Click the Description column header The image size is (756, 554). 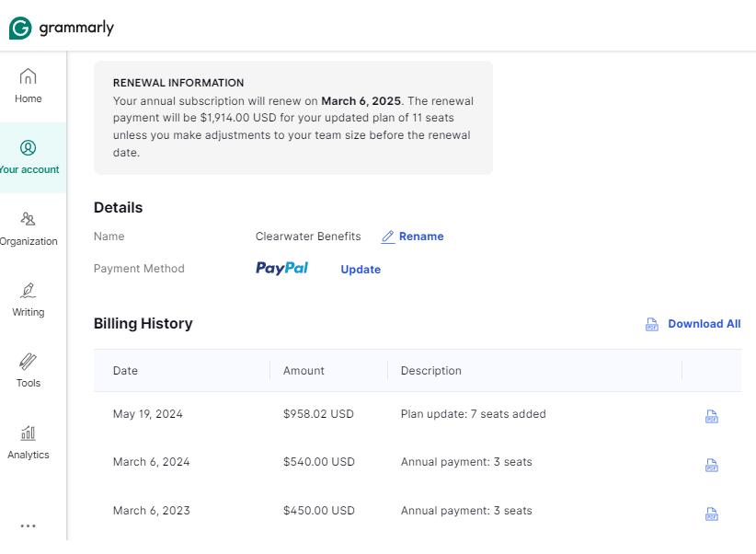point(431,371)
